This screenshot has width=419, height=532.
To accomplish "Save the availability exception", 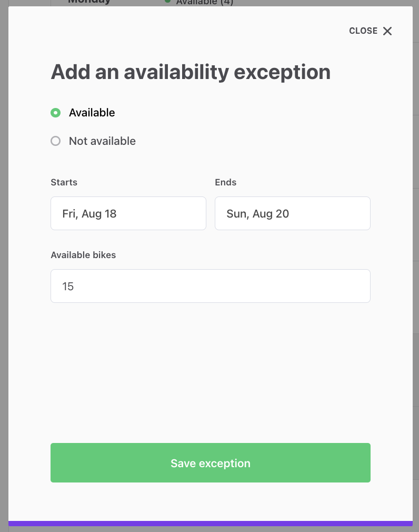I will (210, 462).
